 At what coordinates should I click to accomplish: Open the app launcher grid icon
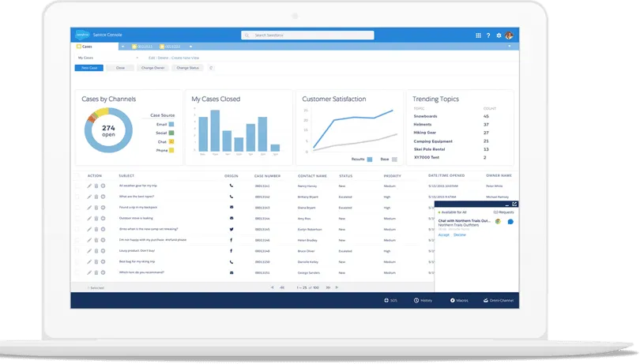tap(478, 36)
